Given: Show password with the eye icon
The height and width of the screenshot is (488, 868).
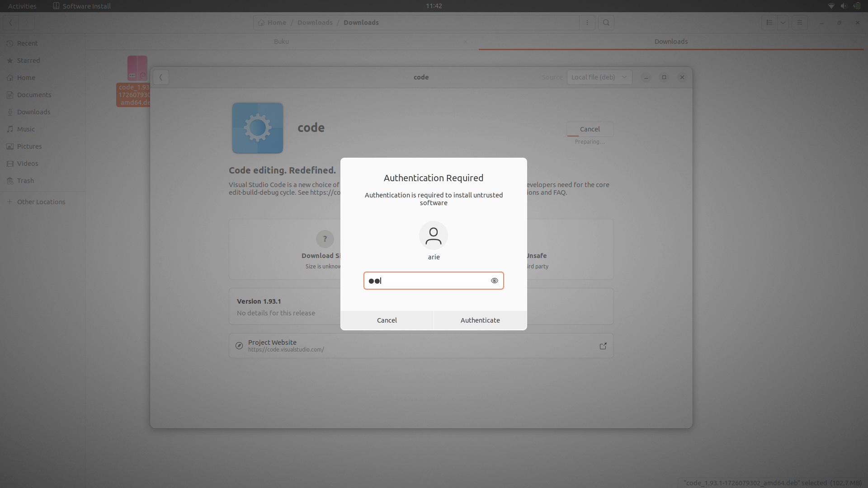Looking at the screenshot, I should 495,281.
